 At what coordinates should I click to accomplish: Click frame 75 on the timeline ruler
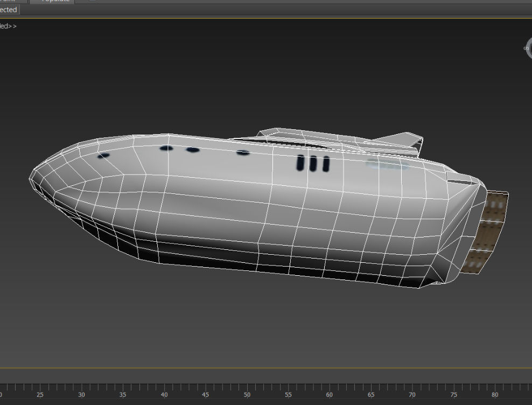pyautogui.click(x=453, y=394)
